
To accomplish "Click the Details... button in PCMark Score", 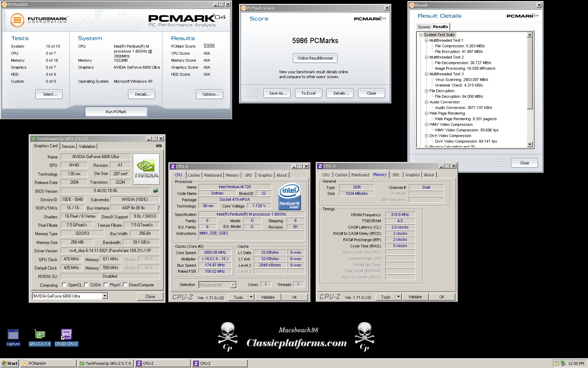I will (341, 93).
